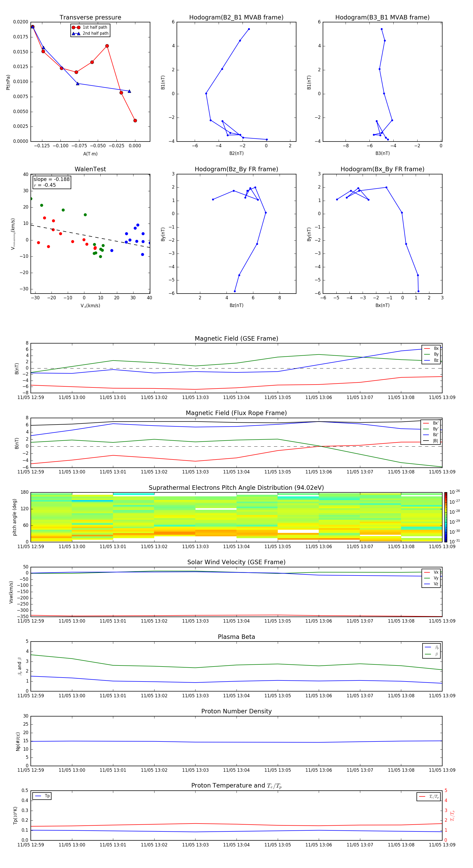Click '11/05 12:59' under the GSE magnetic field panel
The image size is (473, 868).
pyautogui.click(x=31, y=397)
